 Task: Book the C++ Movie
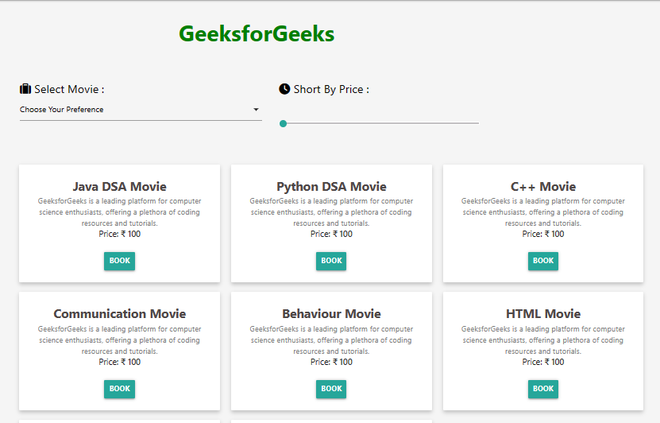pos(543,261)
